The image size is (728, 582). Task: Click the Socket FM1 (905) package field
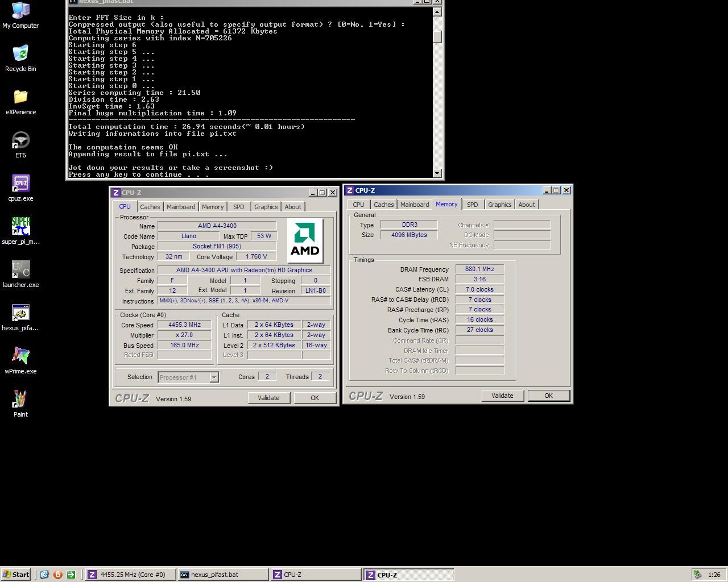217,246
